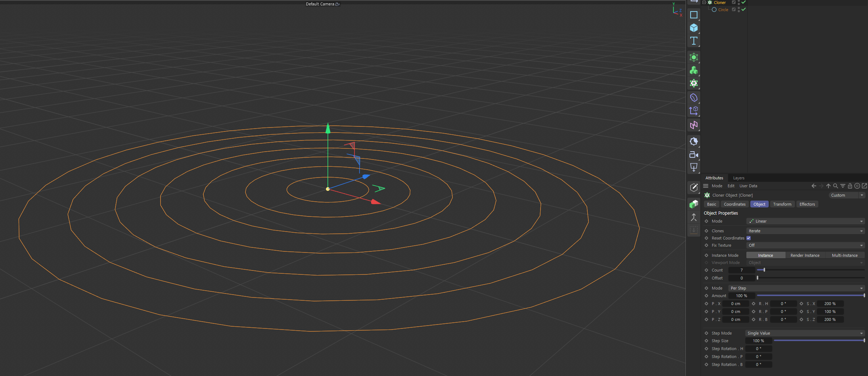
Task: Open the cloner Mode dropdown showing Linear
Action: [x=805, y=221]
